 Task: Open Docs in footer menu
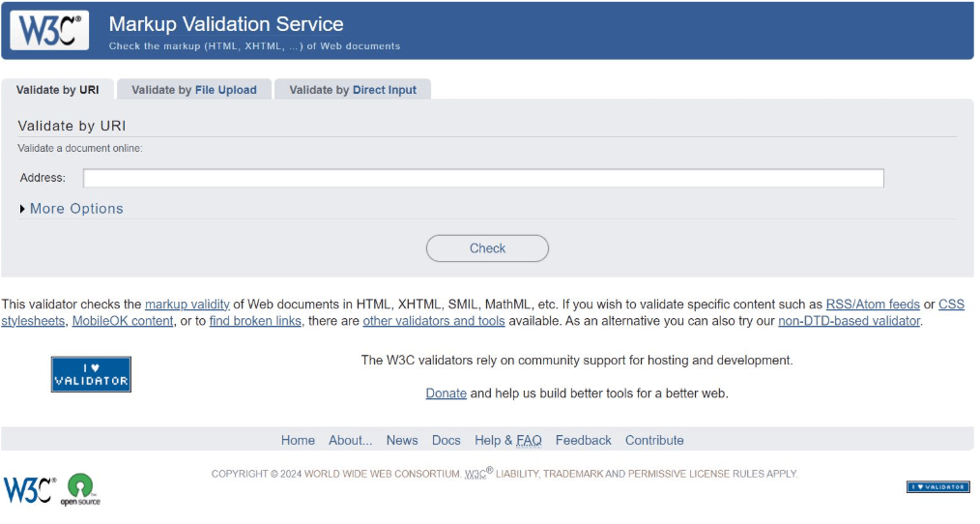coord(447,440)
